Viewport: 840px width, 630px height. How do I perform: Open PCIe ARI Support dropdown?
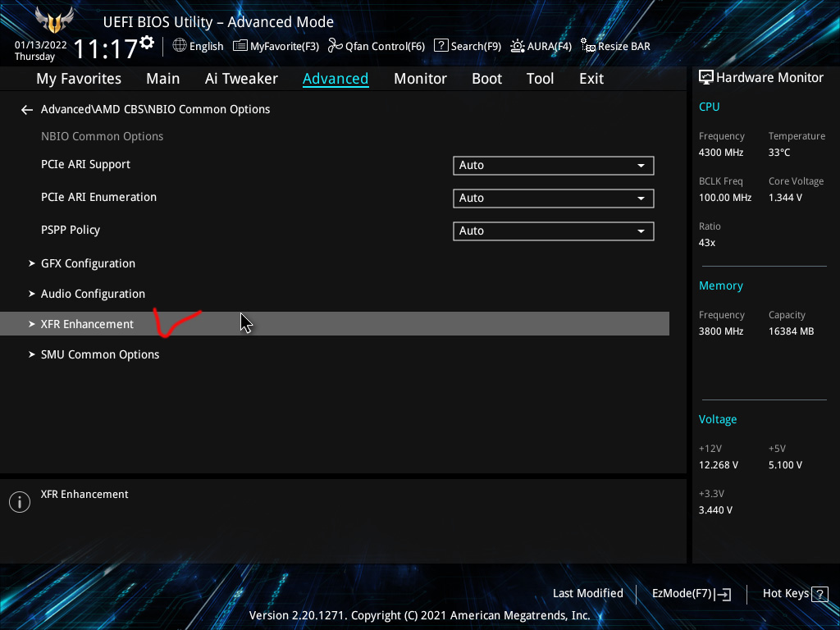point(554,166)
